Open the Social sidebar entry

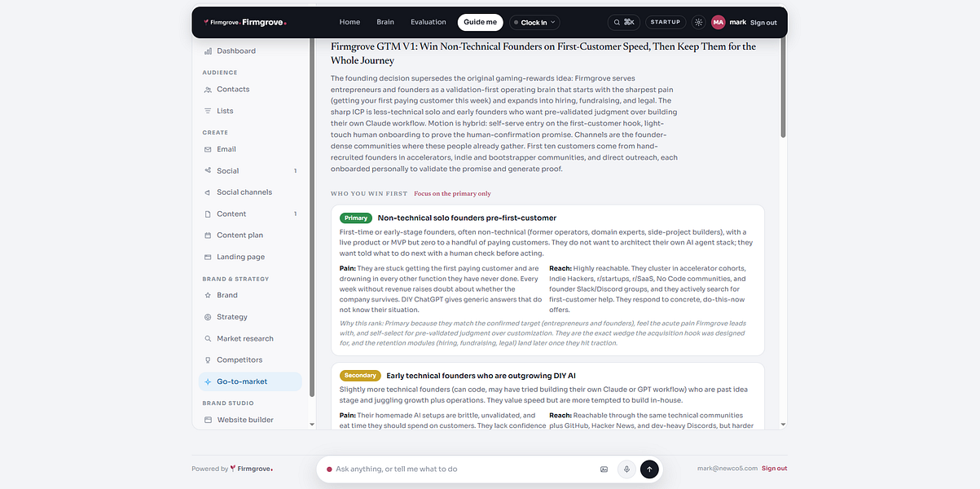pos(250,171)
